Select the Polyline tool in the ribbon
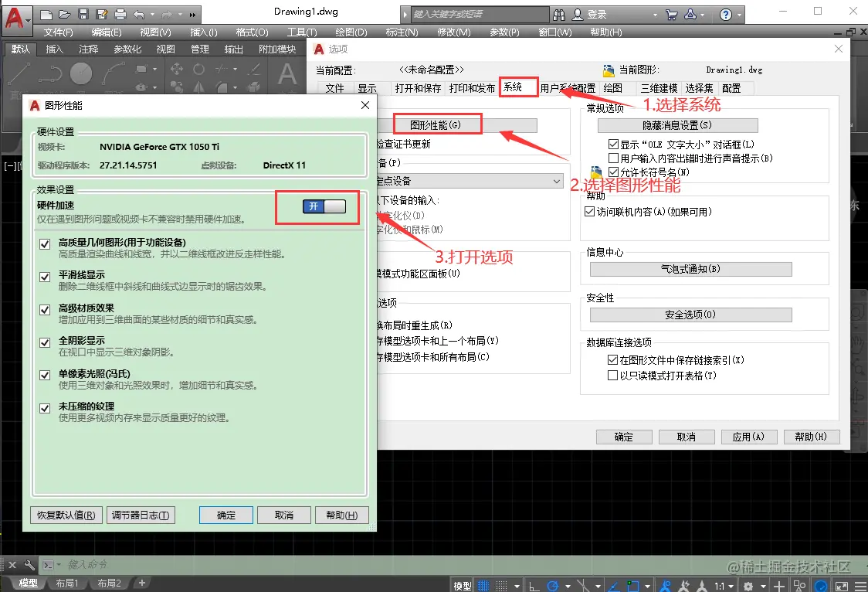868x592 pixels. pos(50,73)
